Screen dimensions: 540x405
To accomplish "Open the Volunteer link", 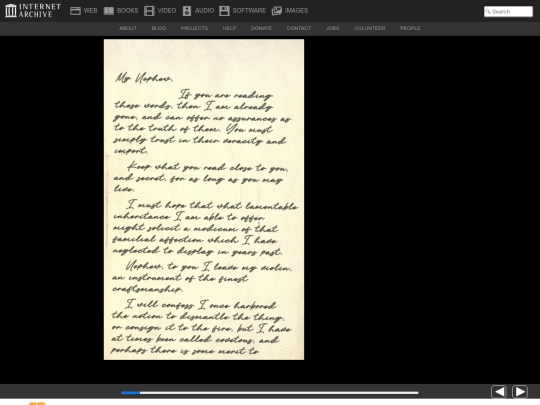I will point(370,28).
